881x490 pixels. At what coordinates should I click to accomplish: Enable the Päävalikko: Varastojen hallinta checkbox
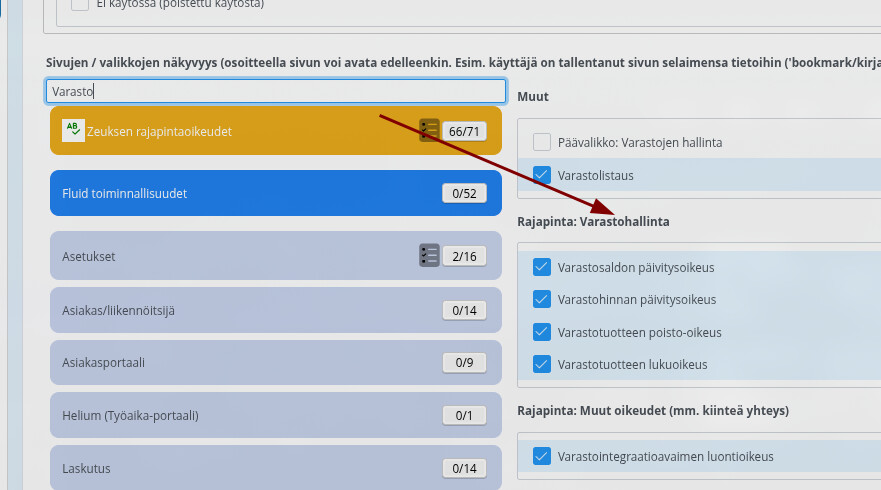[542, 142]
